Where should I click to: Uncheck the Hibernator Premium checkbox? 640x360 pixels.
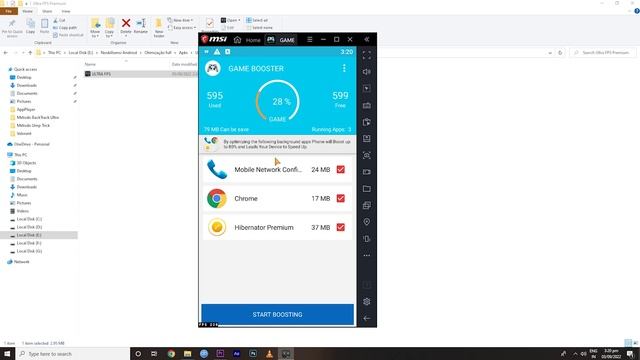pos(340,227)
